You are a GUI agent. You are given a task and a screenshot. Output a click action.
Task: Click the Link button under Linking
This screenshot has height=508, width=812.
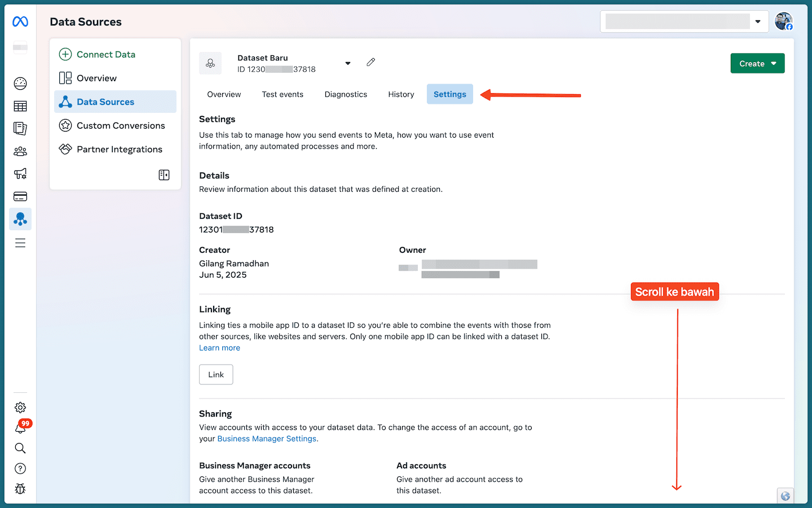[216, 374]
